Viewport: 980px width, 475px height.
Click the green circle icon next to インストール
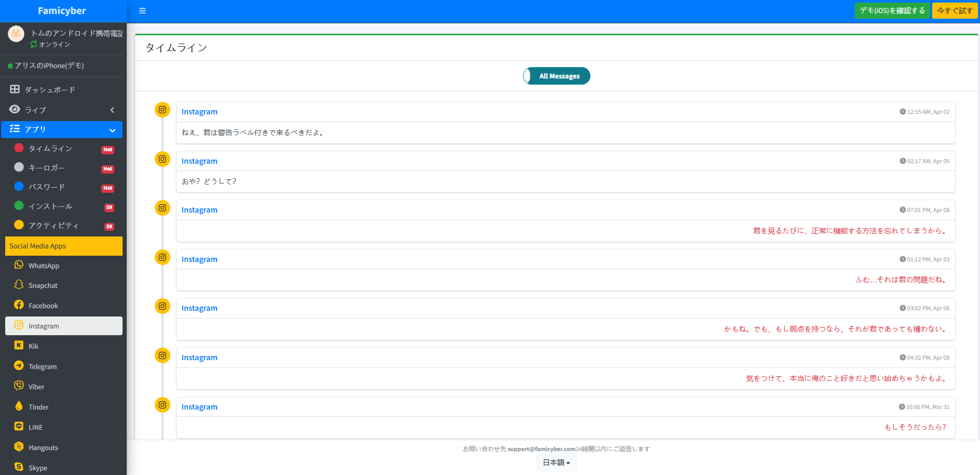[x=19, y=206]
